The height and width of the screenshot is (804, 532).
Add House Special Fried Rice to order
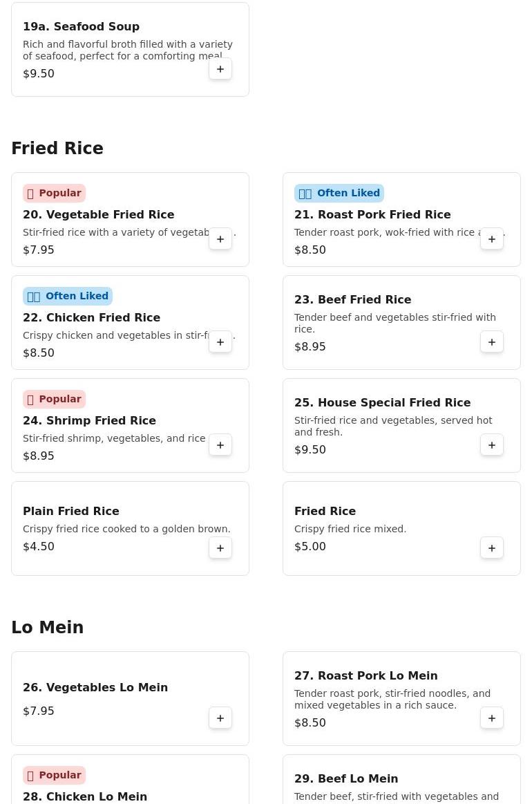492,445
